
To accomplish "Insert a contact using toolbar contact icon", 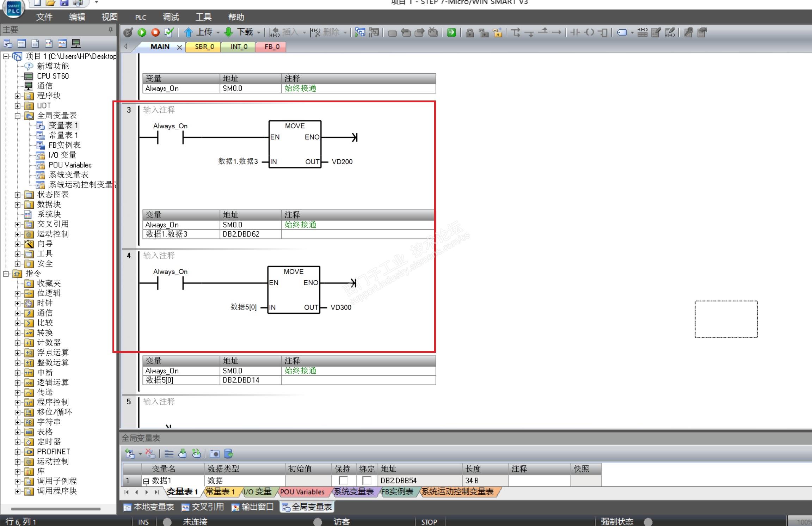I will (x=575, y=33).
